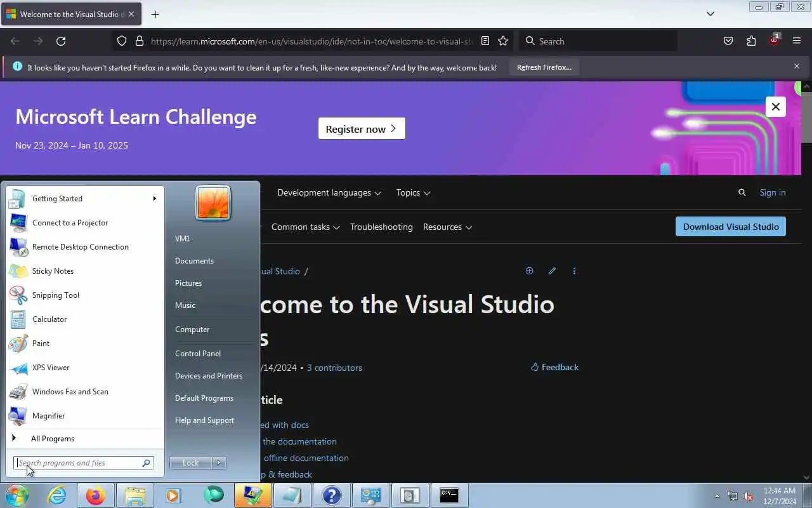Expand the Getting Started submenu arrow
Viewport: 812px width, 508px height.
click(154, 199)
